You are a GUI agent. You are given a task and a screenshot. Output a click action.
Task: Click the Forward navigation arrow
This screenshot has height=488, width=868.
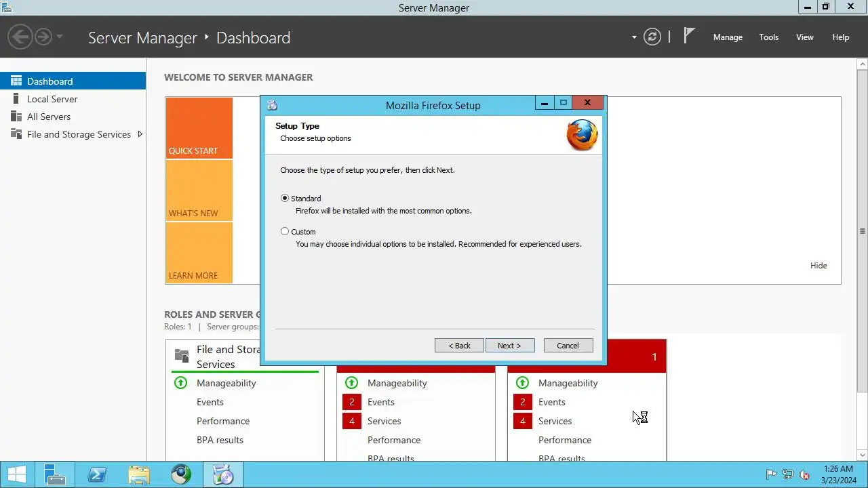[43, 37]
